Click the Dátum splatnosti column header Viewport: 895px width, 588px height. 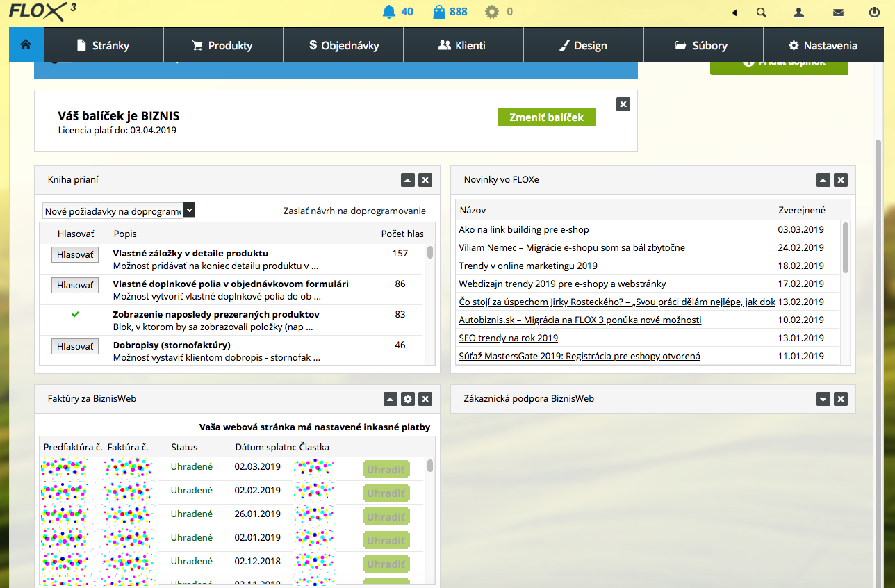click(x=266, y=447)
